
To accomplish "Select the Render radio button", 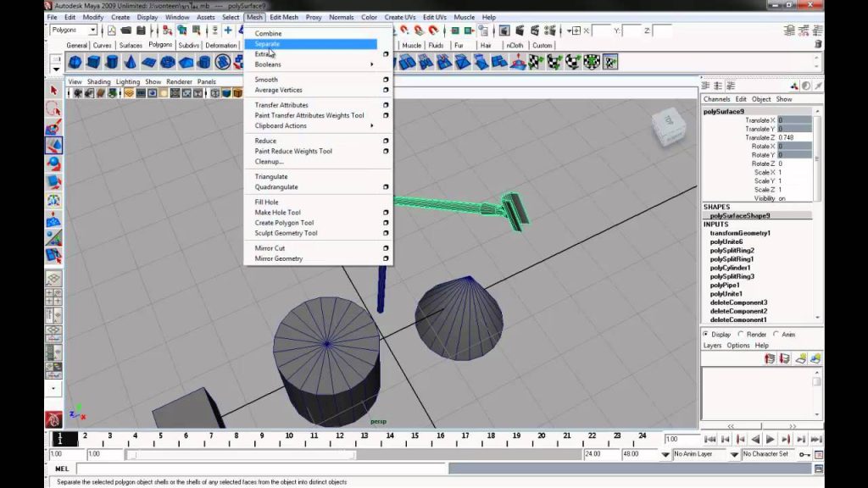I will (x=741, y=334).
